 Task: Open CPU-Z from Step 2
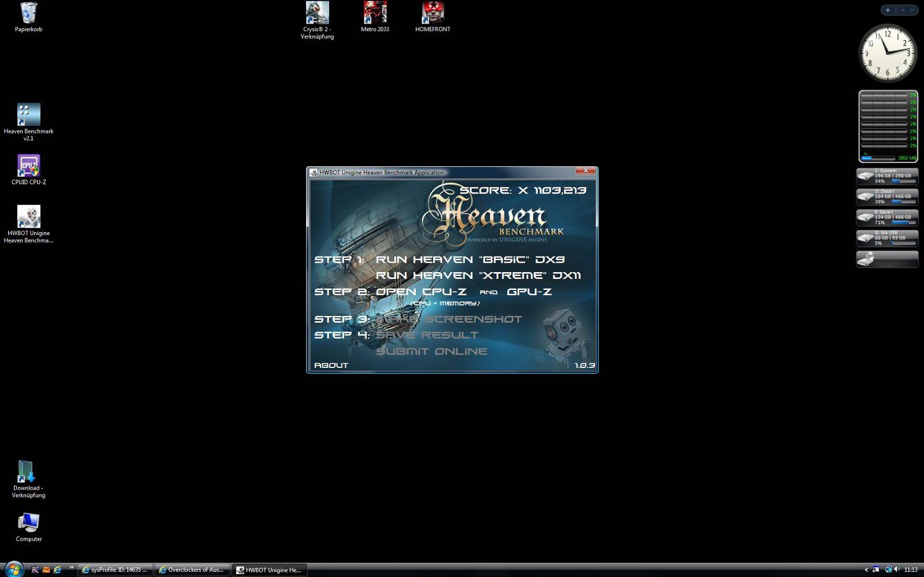[x=421, y=292]
